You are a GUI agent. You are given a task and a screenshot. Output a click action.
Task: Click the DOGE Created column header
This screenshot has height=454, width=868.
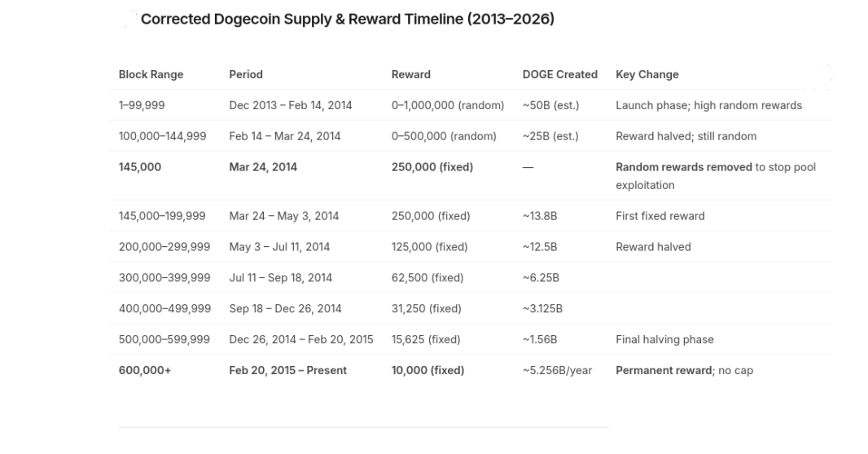point(559,74)
